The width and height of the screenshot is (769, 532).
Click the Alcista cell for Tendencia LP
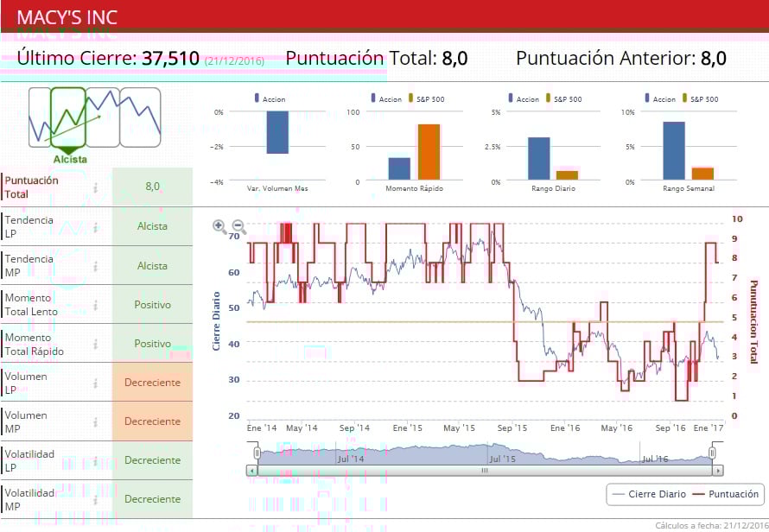point(153,226)
